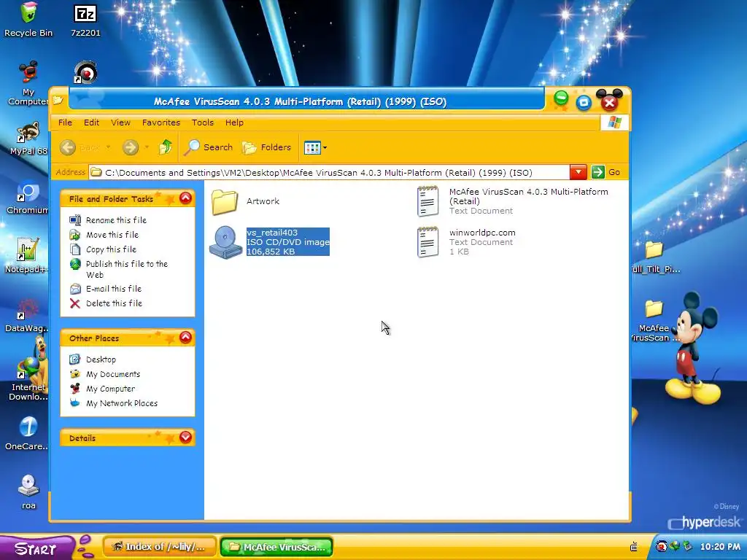Open the Notepad++ desktop shortcut
This screenshot has height=560, width=747.
(x=27, y=256)
